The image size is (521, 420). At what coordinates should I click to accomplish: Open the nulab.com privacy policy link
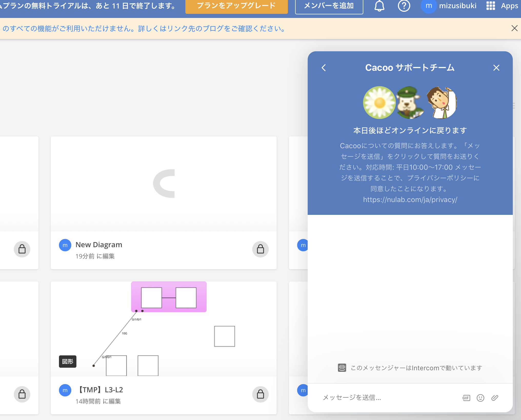click(x=410, y=199)
